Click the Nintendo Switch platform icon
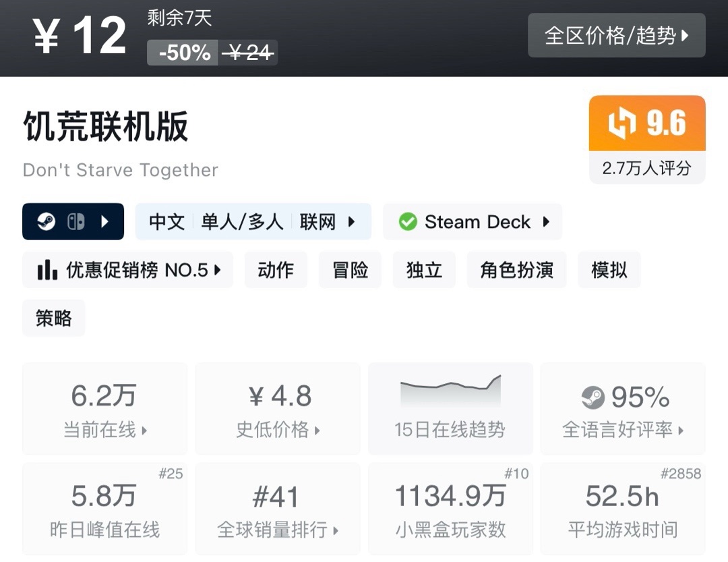The width and height of the screenshot is (728, 562). 75,222
